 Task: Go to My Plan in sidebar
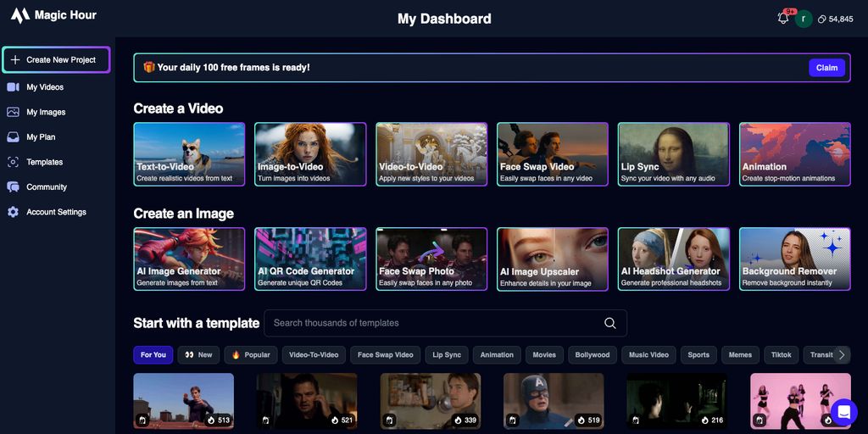41,137
